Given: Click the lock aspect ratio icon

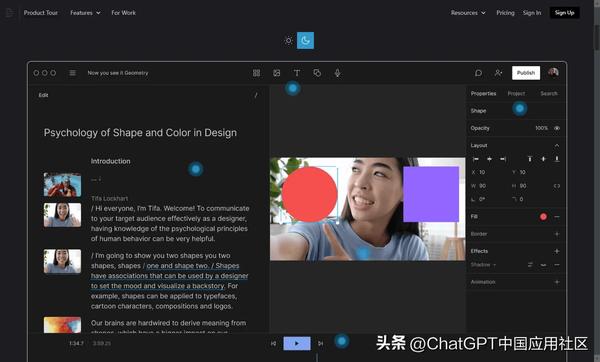Looking at the screenshot, I should coord(557,186).
